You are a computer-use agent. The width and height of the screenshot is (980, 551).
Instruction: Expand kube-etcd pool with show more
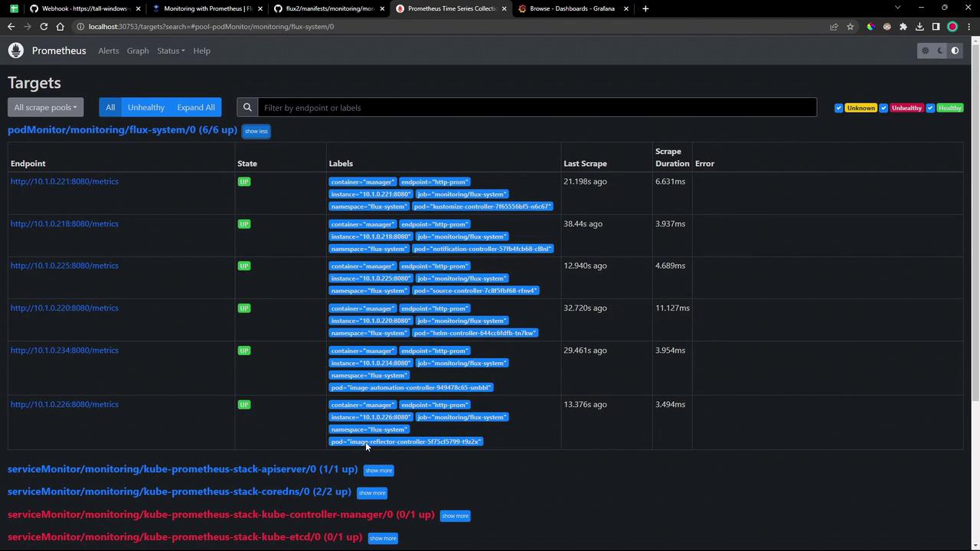383,538
